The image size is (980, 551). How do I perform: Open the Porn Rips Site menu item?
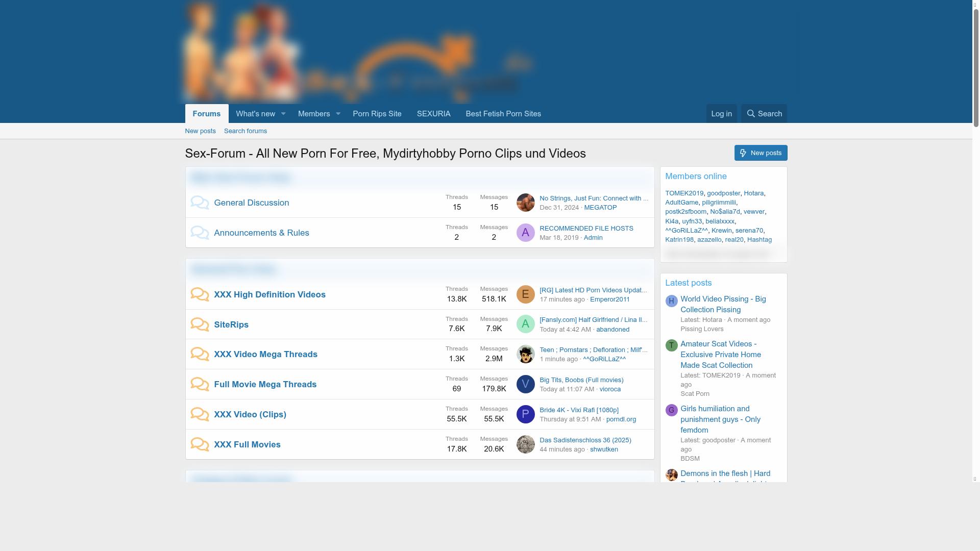coord(377,114)
